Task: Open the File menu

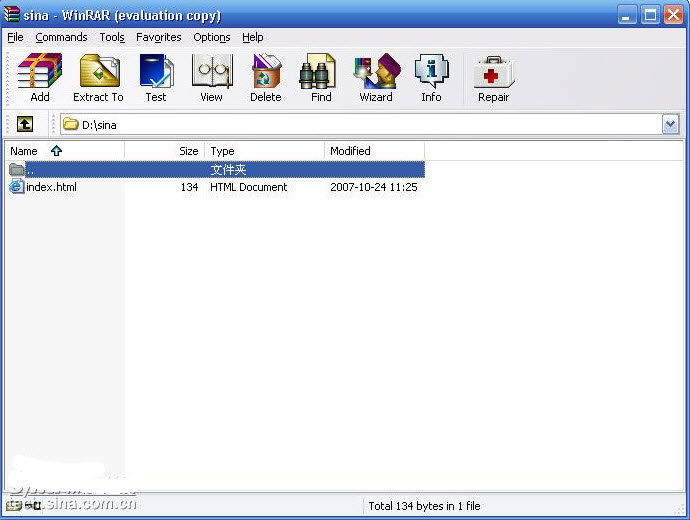Action: point(15,37)
